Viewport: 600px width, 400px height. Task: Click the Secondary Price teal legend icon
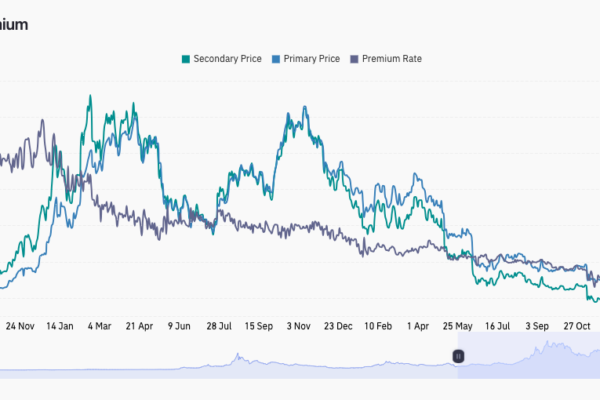tap(185, 59)
